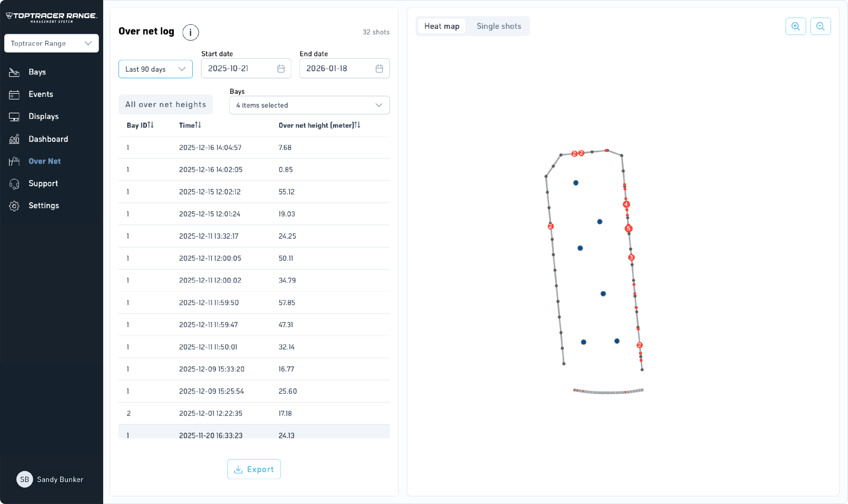Image resolution: width=848 pixels, height=504 pixels.
Task: Expand the Last 90 days dropdown
Action: tap(155, 69)
